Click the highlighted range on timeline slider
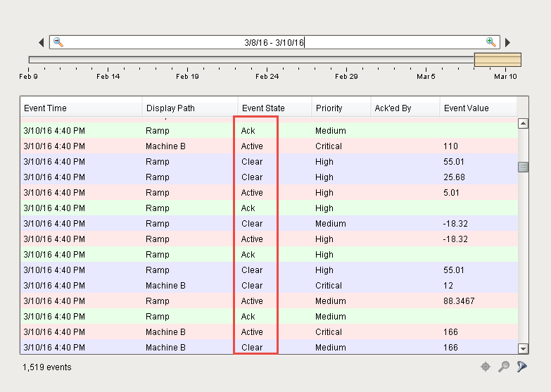This screenshot has width=551, height=392. click(498, 60)
